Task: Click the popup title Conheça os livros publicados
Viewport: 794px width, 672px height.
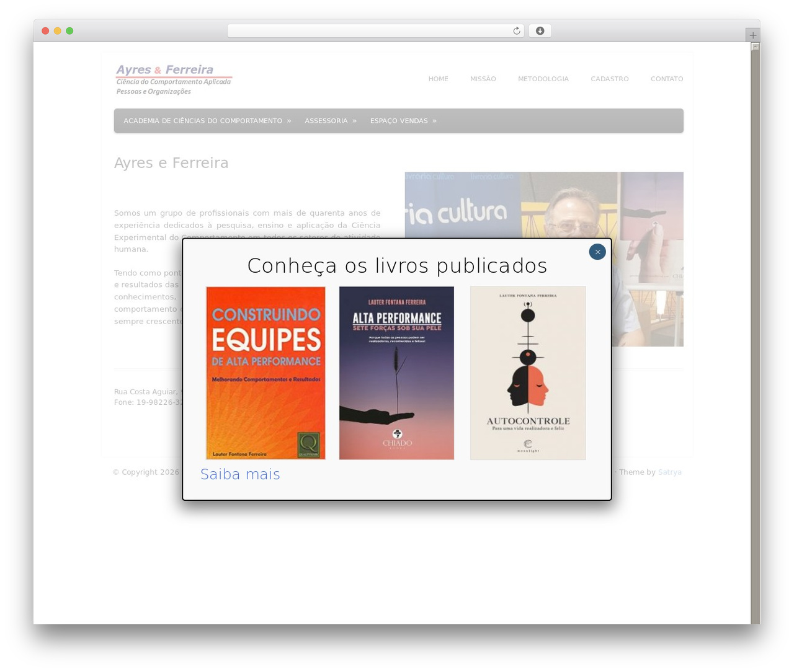Action: pyautogui.click(x=397, y=266)
